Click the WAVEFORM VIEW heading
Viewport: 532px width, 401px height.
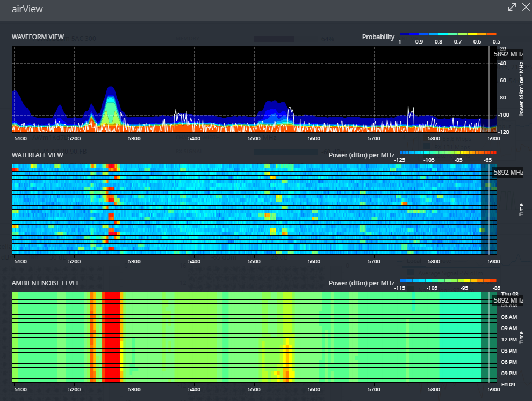(x=38, y=37)
